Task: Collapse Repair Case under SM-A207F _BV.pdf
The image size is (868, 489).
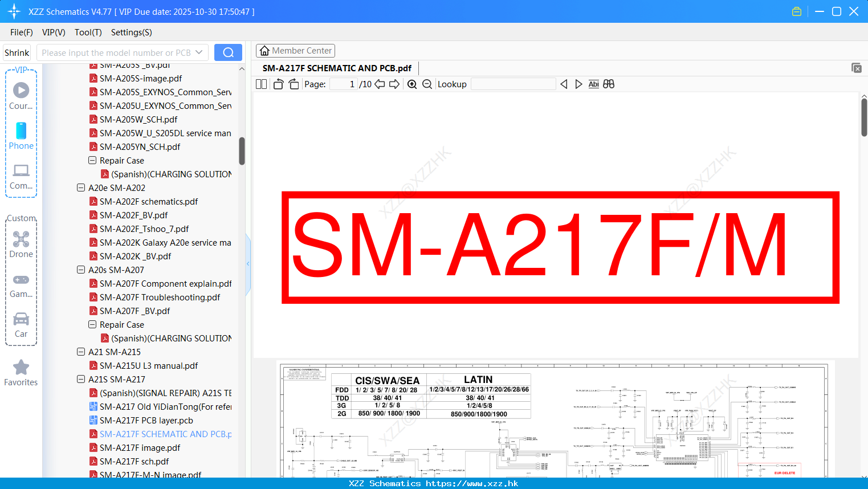Action: tap(92, 324)
